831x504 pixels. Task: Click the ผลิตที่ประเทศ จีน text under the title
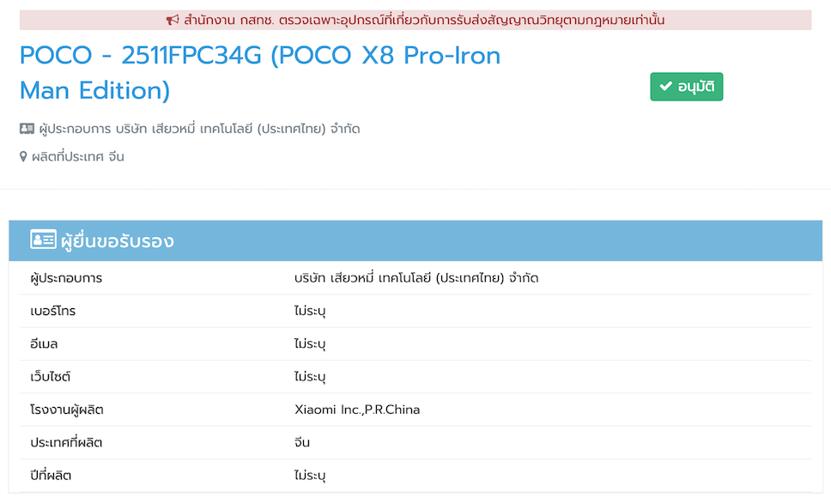78,157
